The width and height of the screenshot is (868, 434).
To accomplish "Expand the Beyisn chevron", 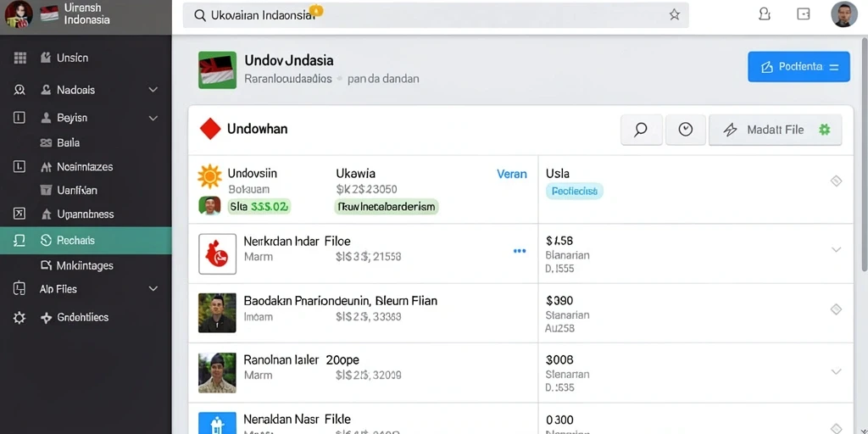I will [153, 118].
